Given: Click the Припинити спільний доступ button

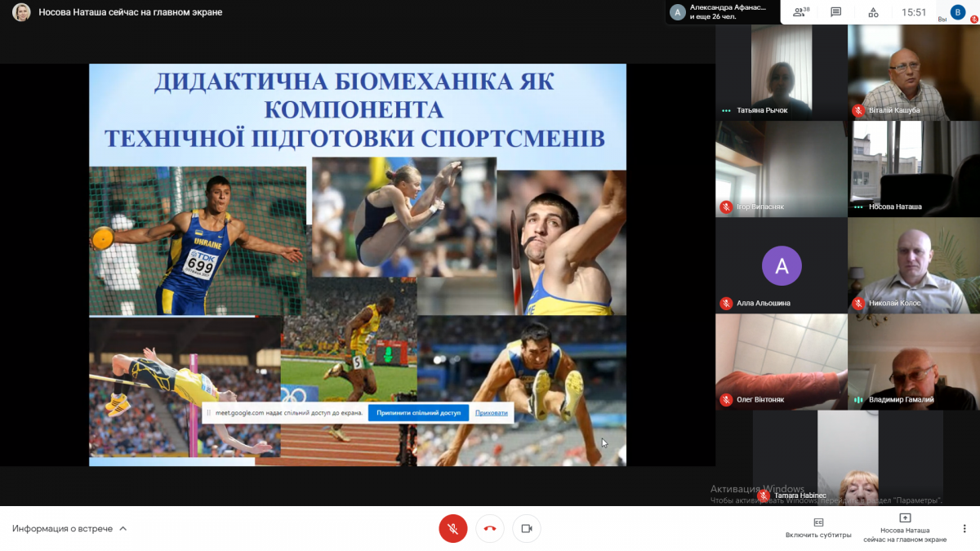Looking at the screenshot, I should pos(418,412).
